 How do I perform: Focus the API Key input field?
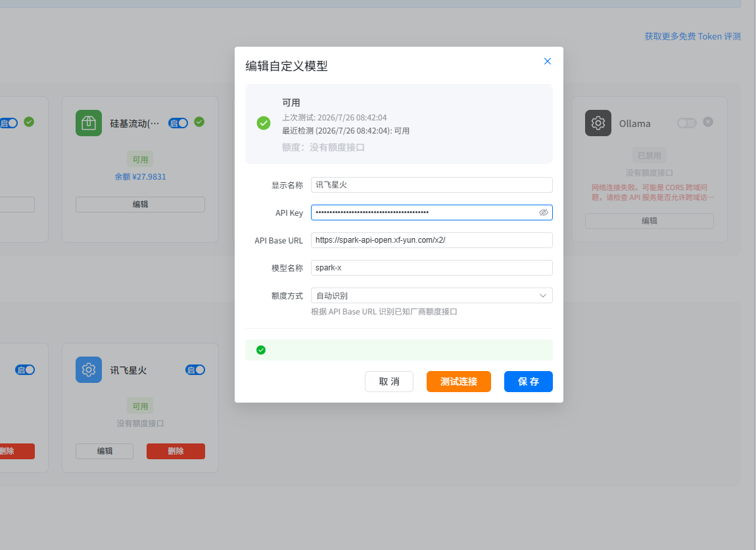coord(431,213)
